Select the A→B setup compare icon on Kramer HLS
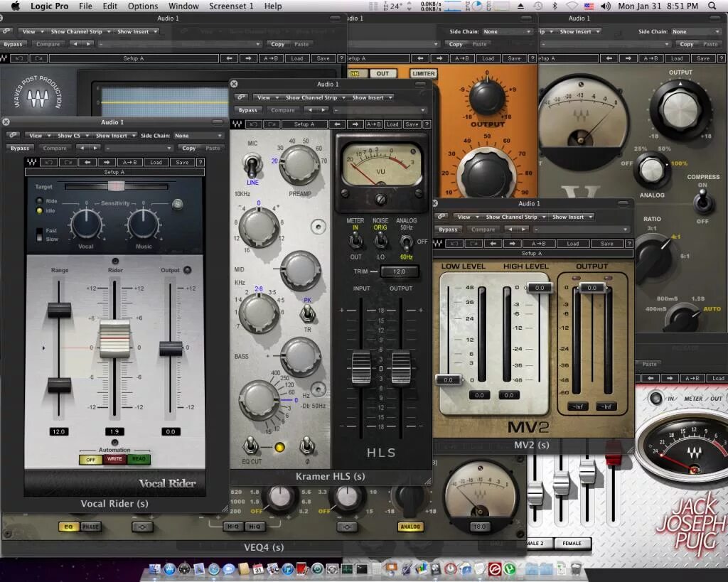This screenshot has width=728, height=582. pyautogui.click(x=374, y=124)
